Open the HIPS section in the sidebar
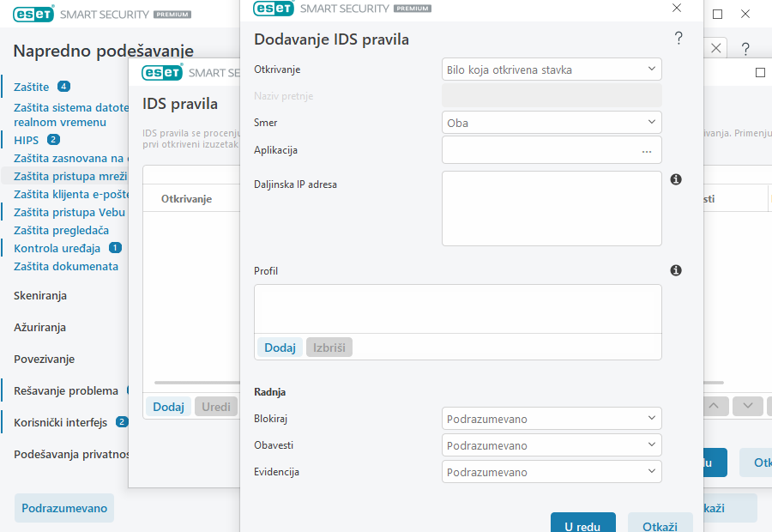This screenshot has height=532, width=772. click(27, 140)
